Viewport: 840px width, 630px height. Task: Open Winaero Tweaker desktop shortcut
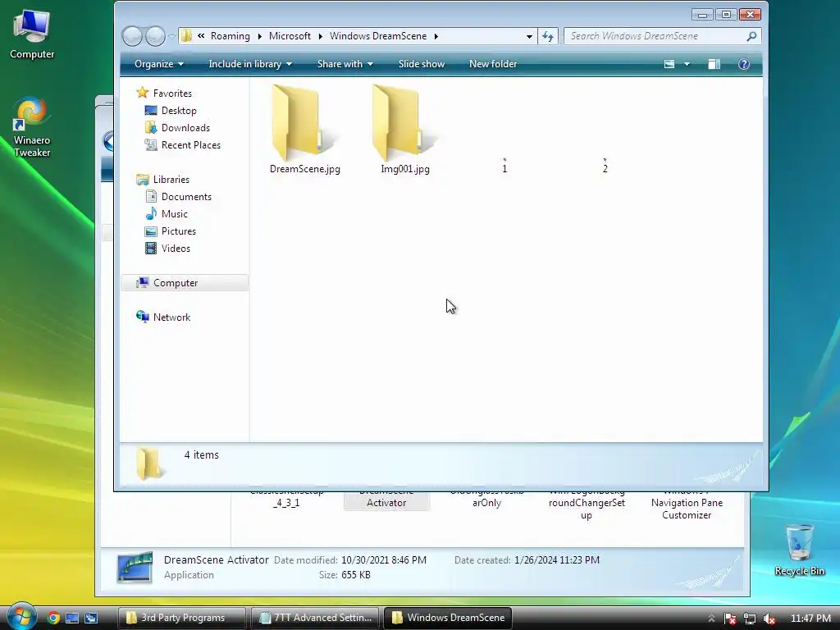pos(32,127)
